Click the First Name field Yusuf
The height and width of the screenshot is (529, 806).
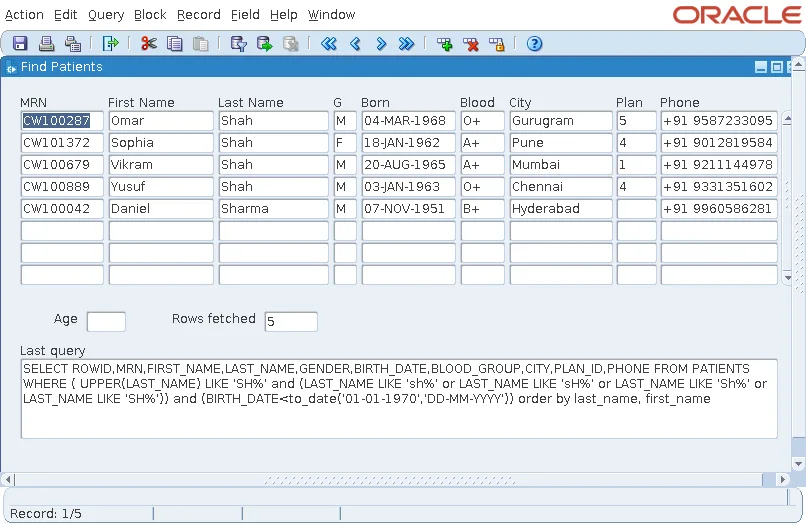(x=161, y=187)
